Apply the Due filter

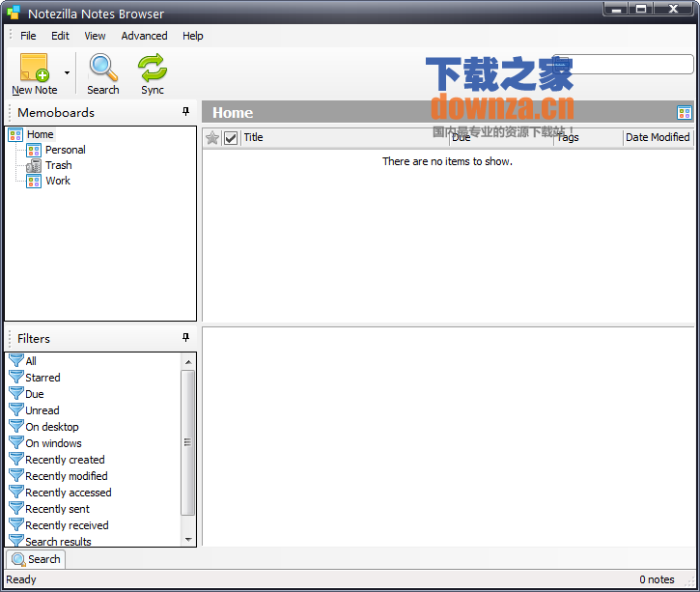35,394
